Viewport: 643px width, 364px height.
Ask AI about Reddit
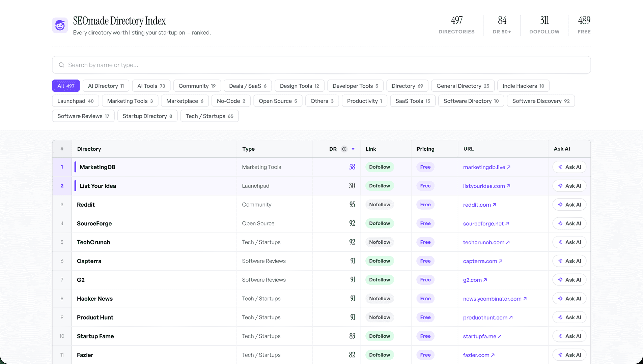click(x=569, y=205)
